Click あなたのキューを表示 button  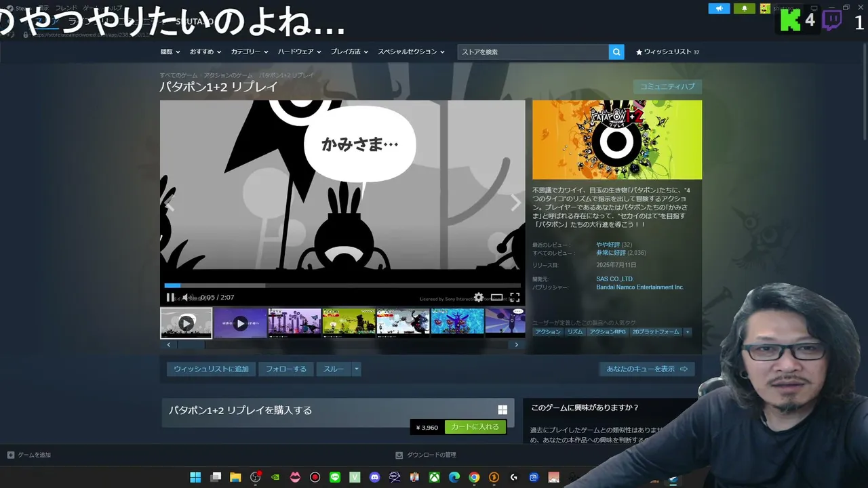click(x=647, y=369)
